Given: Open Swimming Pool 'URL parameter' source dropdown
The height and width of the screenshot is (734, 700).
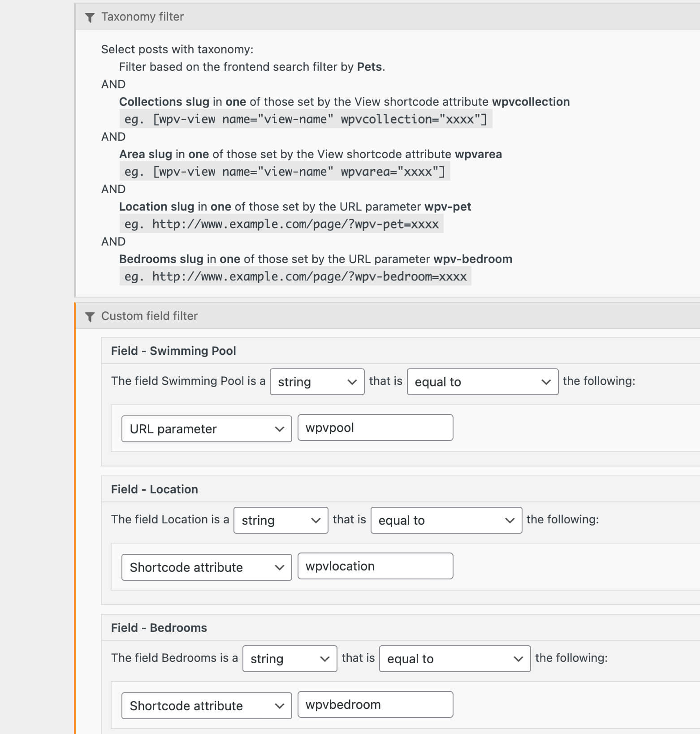Looking at the screenshot, I should (207, 429).
